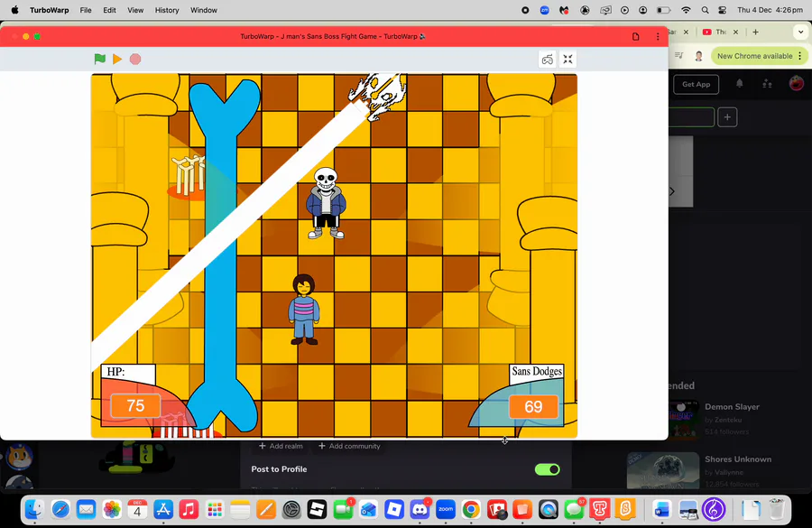812x528 pixels.
Task: Open App Store in the Dock
Action: (163, 510)
